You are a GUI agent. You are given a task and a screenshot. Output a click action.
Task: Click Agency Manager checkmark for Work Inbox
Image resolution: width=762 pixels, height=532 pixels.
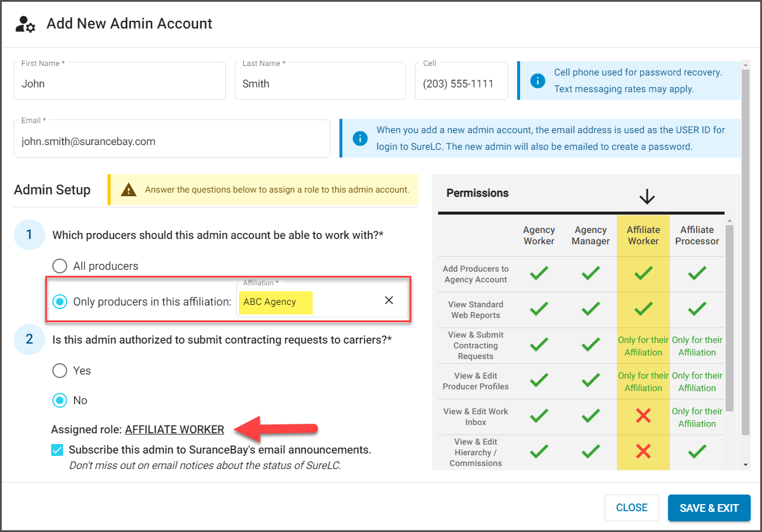(590, 417)
